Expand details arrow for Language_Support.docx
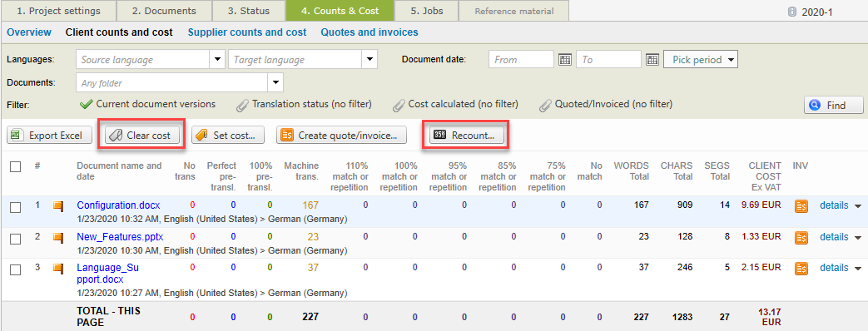 tap(858, 269)
